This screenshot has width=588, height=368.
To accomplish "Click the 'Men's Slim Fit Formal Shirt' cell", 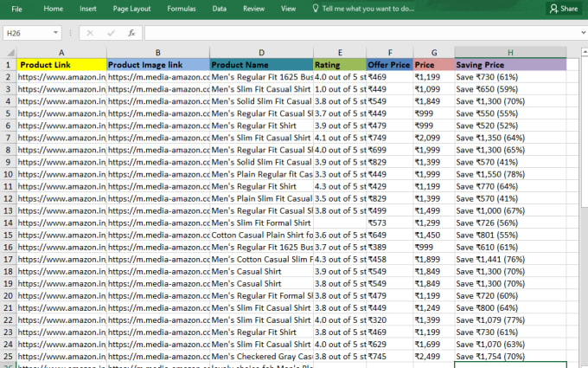I will click(x=261, y=223).
